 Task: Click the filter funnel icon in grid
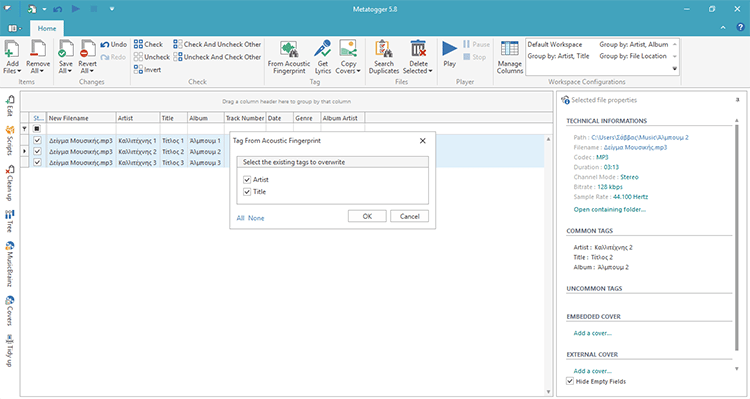tap(24, 129)
